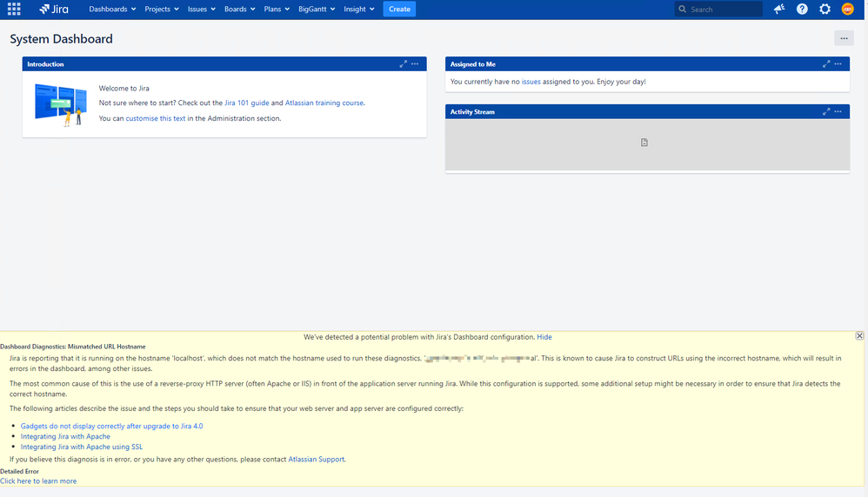Click the Activity Stream gadget title
Screen dimensions: 868x497
click(472, 112)
